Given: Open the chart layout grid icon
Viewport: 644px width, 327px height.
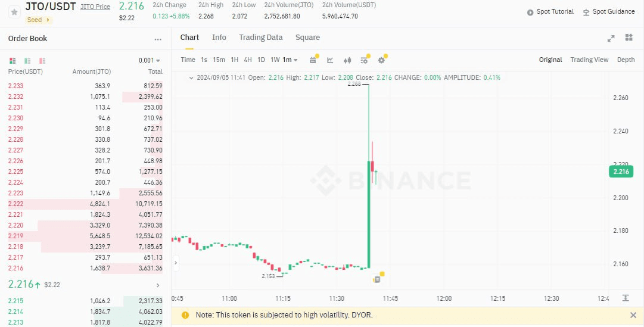Looking at the screenshot, I should click(629, 38).
